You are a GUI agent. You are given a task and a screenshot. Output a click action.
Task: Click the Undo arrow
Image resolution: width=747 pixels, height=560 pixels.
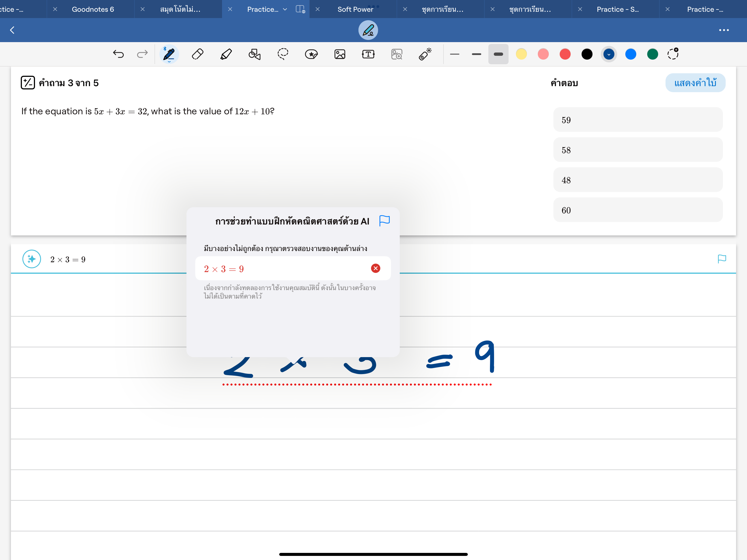point(118,54)
